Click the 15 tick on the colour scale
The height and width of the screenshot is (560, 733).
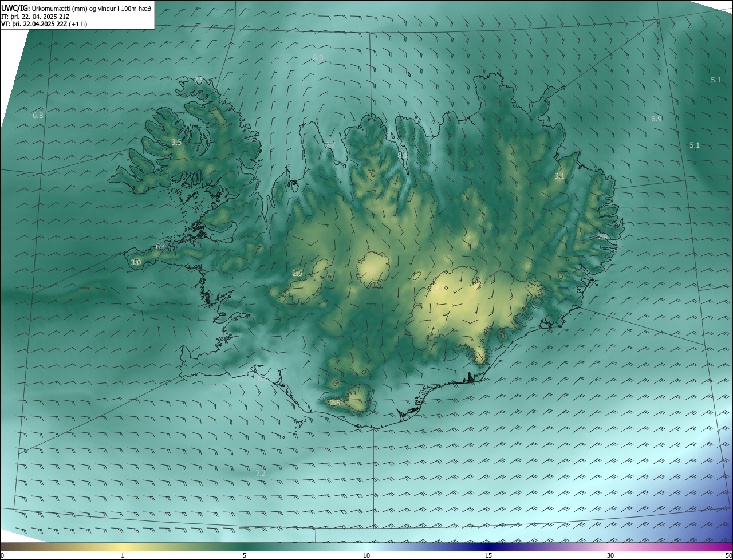click(x=488, y=555)
